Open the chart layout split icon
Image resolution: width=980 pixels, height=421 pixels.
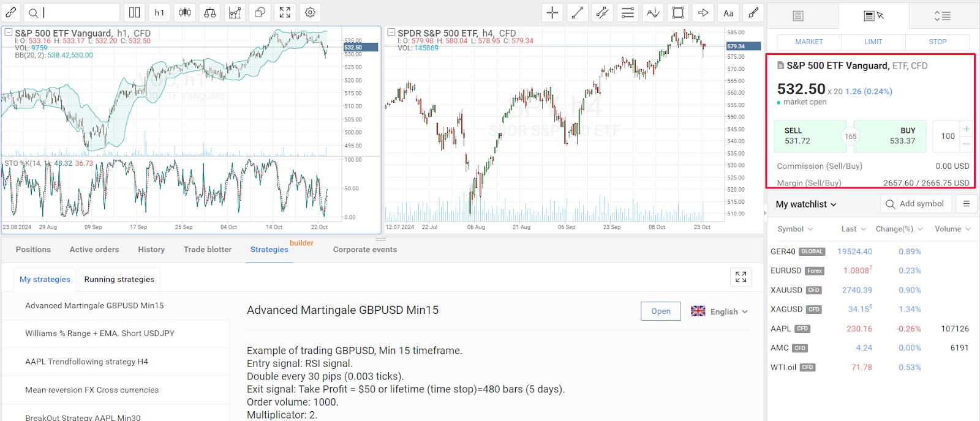(135, 12)
